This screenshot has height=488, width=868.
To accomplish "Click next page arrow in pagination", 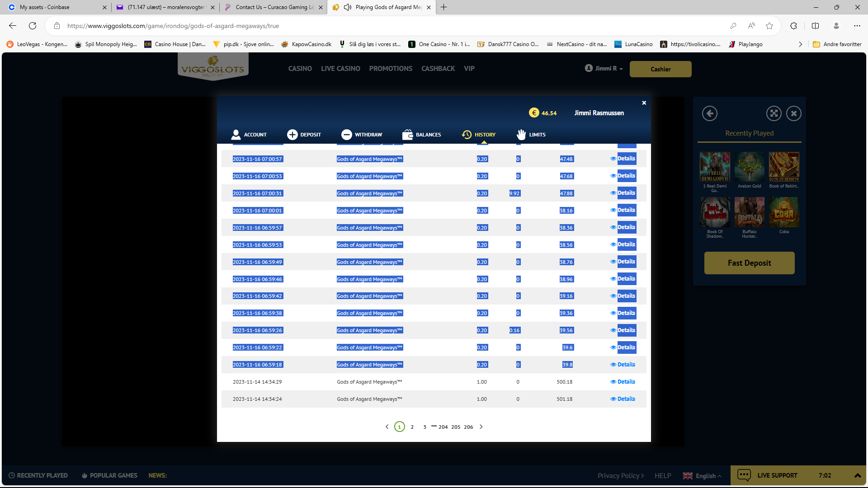I will click(481, 427).
